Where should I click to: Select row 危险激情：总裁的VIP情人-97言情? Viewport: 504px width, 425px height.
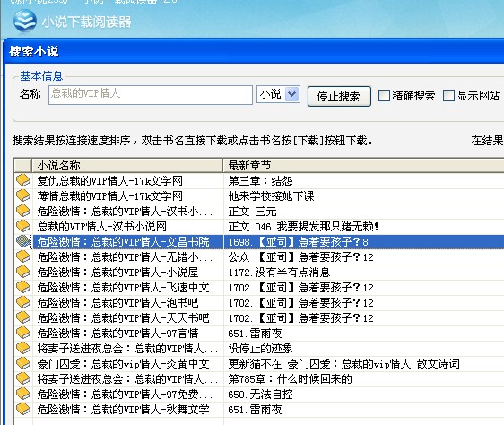coord(117,334)
